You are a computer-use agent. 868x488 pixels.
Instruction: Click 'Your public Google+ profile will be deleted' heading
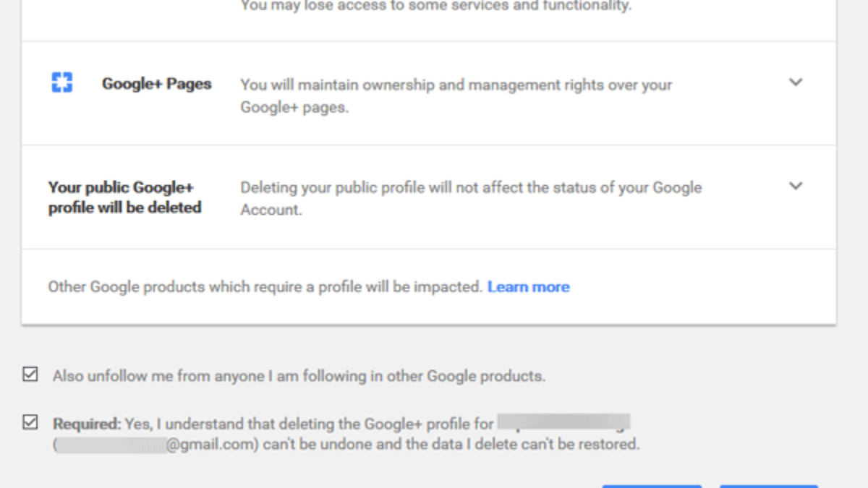point(124,197)
